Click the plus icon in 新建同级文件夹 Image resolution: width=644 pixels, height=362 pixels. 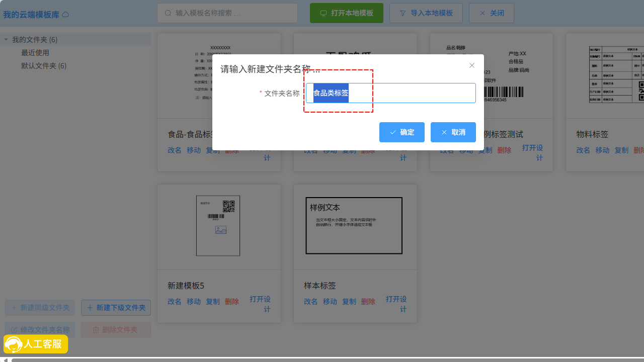pos(14,308)
